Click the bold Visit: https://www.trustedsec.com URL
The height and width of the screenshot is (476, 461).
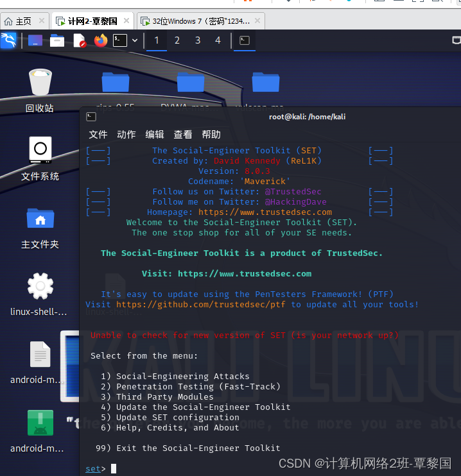coord(245,273)
